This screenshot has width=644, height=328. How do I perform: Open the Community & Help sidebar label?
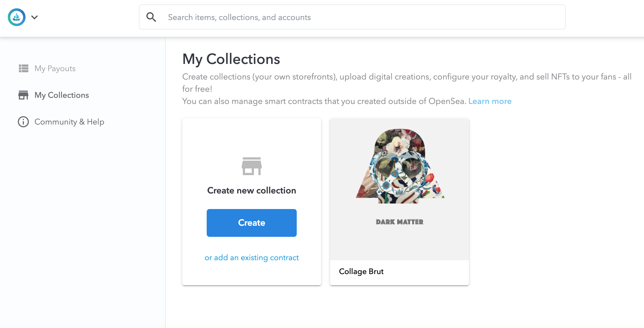point(69,122)
